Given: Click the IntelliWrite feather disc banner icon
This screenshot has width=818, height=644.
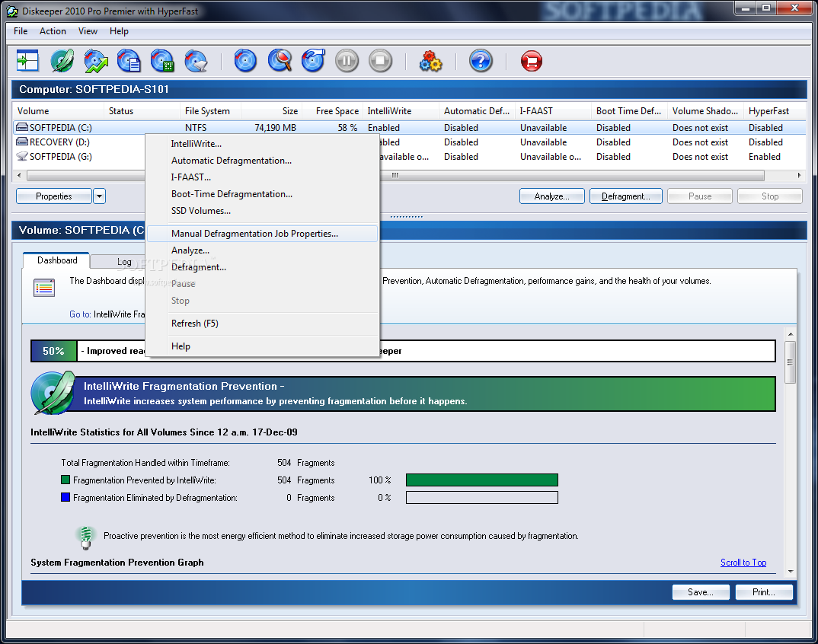Looking at the screenshot, I should click(53, 394).
